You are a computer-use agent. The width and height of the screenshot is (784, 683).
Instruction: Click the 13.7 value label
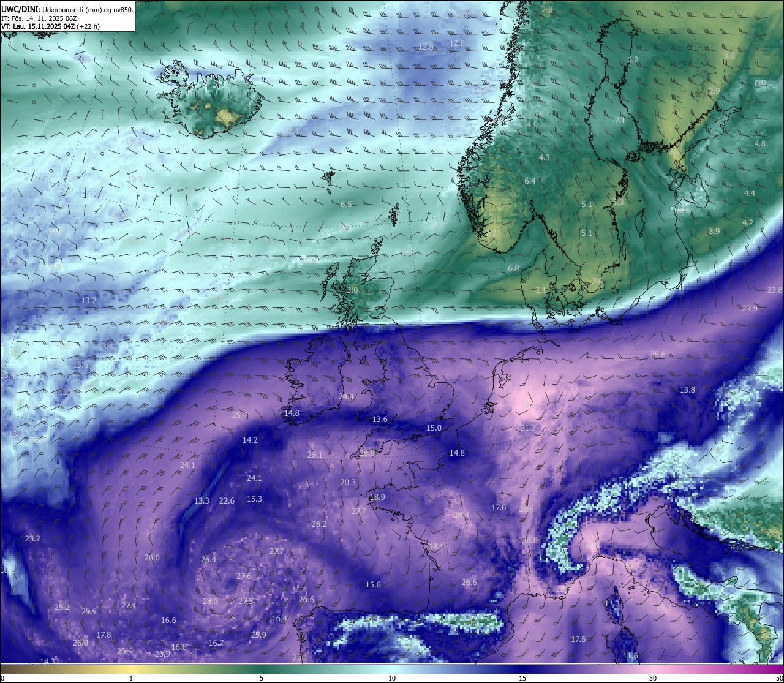(89, 301)
